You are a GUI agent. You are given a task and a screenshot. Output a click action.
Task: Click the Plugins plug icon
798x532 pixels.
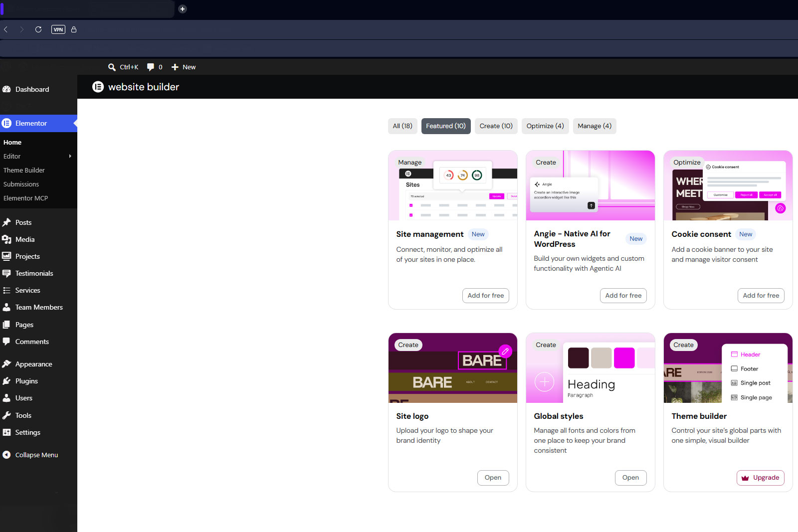[x=6, y=381]
